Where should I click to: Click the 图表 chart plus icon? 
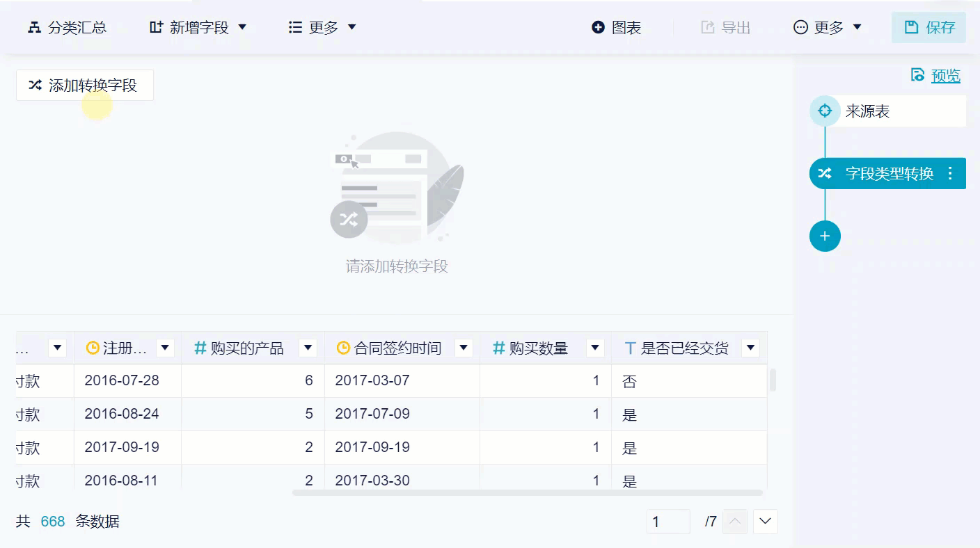(x=598, y=27)
